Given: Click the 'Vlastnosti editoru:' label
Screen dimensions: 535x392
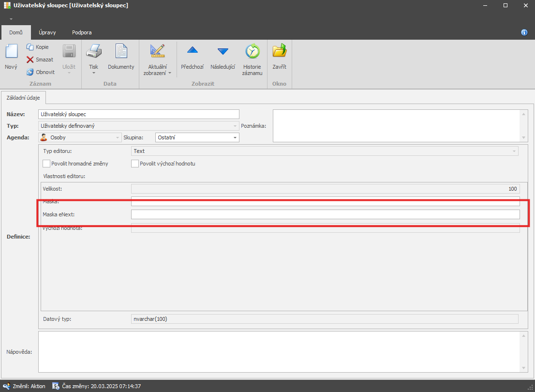Looking at the screenshot, I should [x=64, y=177].
